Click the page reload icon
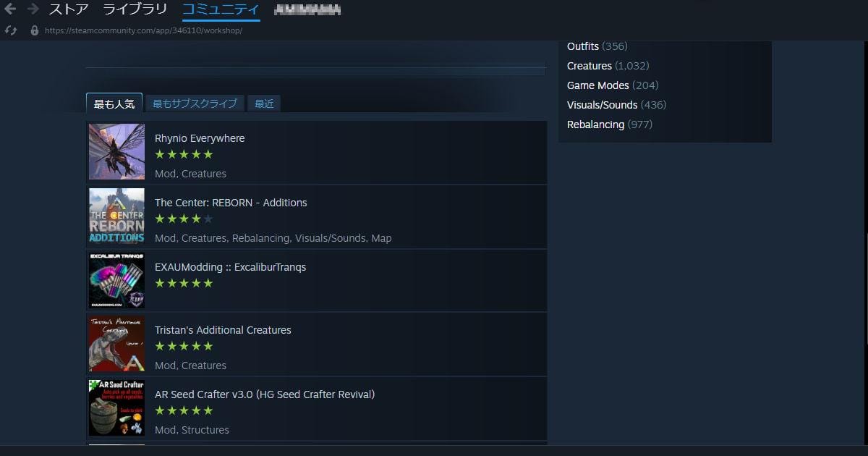The image size is (868, 456). point(10,30)
